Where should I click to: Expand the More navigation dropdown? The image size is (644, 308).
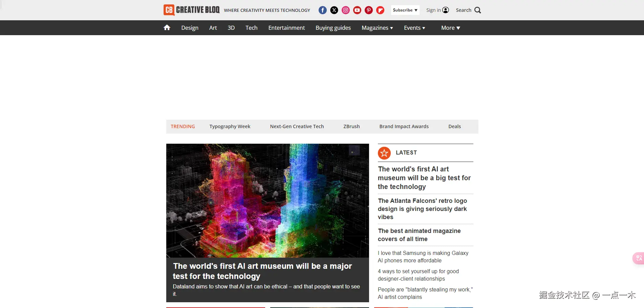[x=450, y=28]
